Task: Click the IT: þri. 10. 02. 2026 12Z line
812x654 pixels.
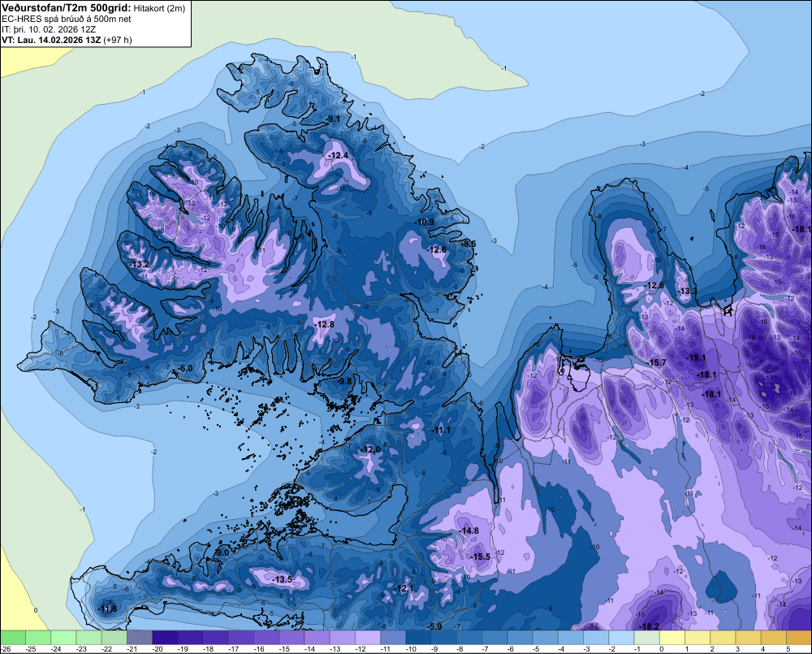Action: (x=49, y=29)
